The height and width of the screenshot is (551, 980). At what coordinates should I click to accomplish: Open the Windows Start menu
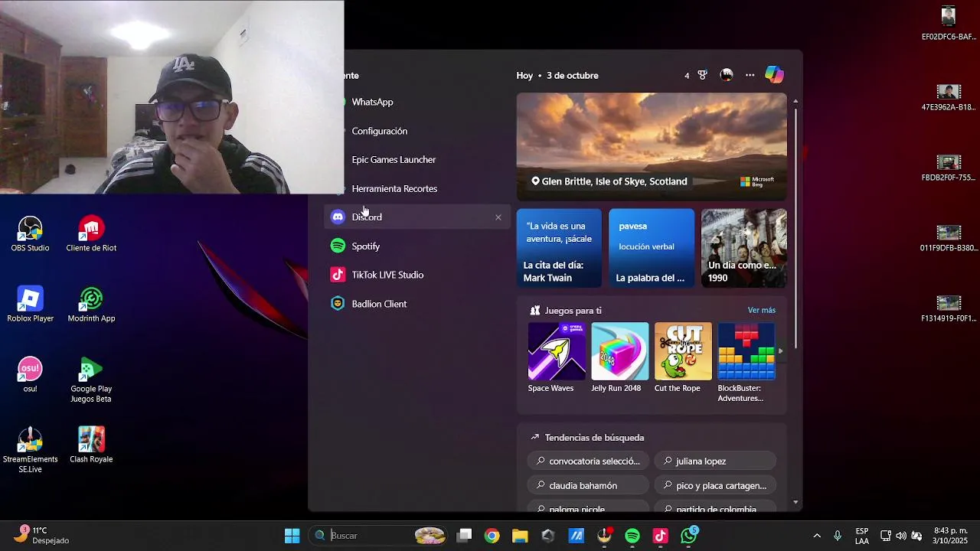point(292,536)
